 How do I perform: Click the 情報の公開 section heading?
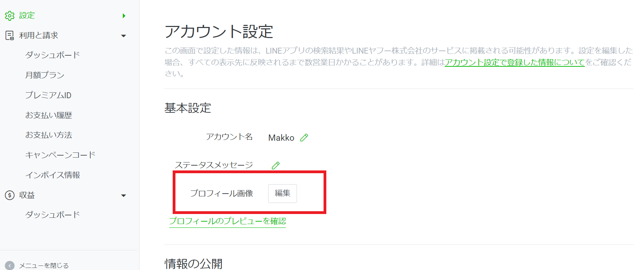193,264
